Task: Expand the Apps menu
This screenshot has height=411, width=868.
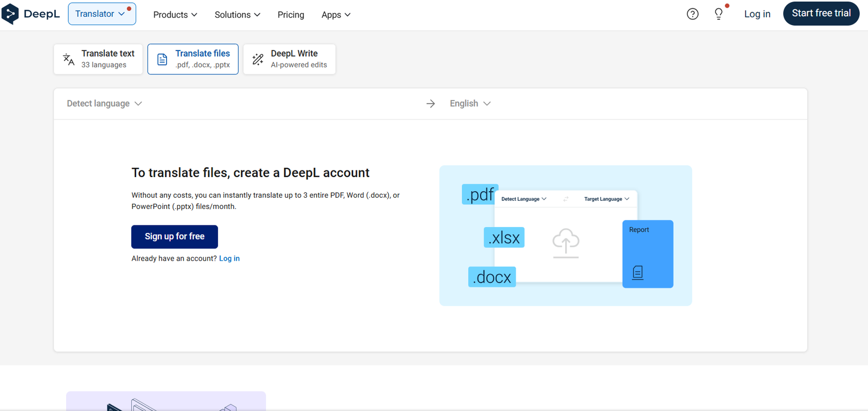Action: 336,15
